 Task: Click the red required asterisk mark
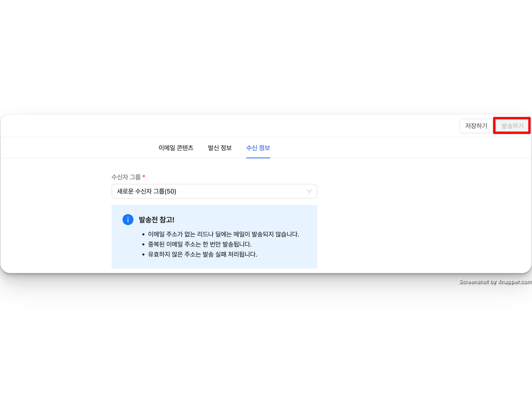(144, 177)
